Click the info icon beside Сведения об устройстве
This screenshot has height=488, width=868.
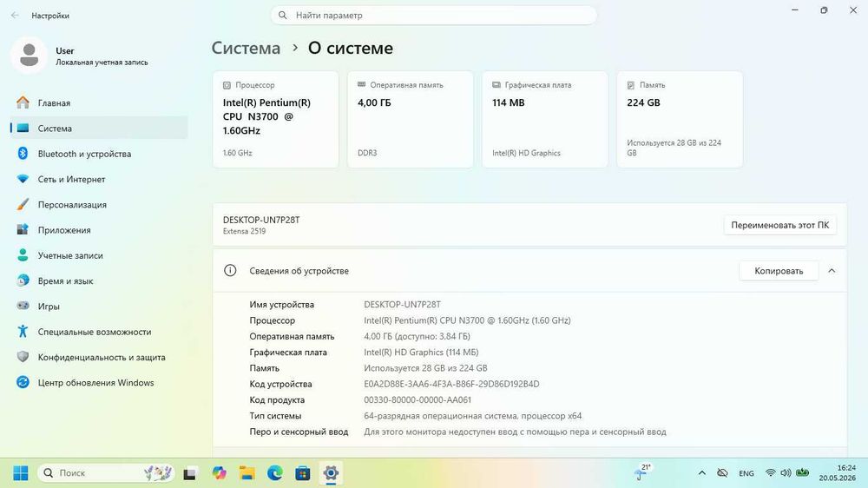pyautogui.click(x=230, y=270)
